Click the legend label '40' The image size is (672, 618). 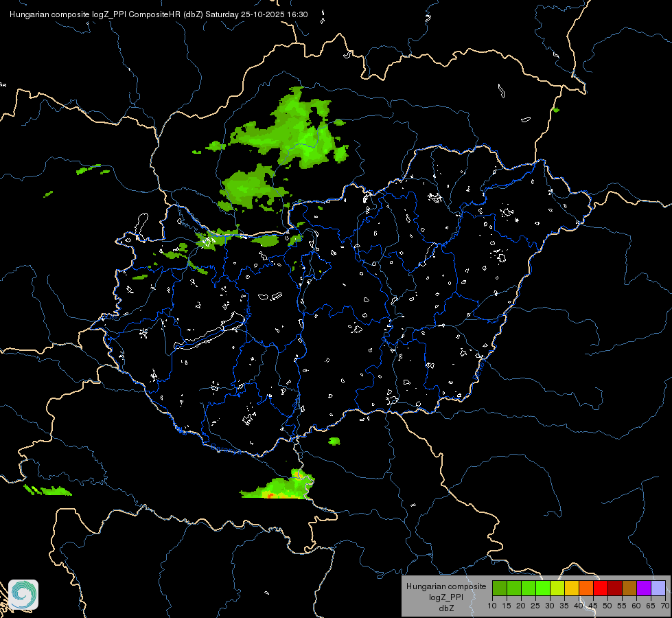coord(579,606)
